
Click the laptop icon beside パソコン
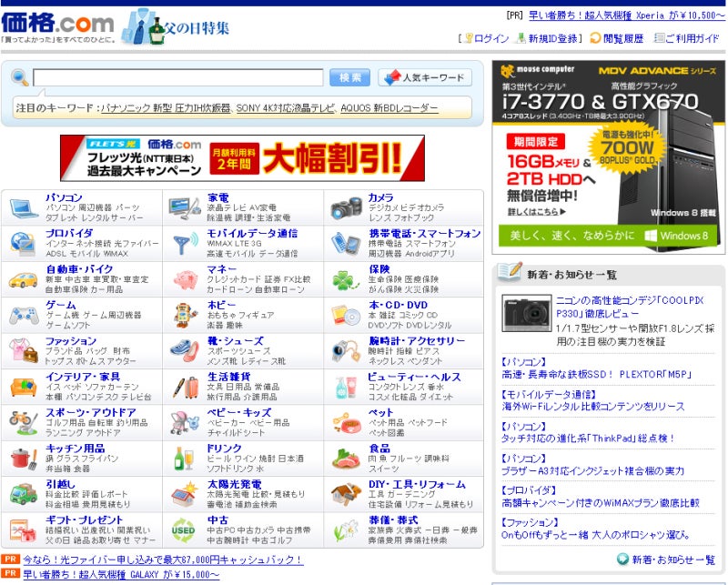pos(25,208)
